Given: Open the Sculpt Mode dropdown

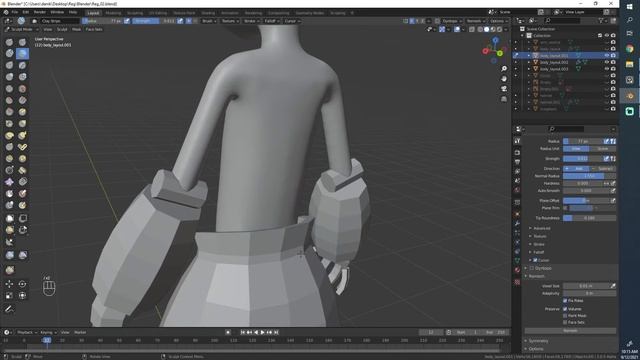Looking at the screenshot, I should (21, 29).
